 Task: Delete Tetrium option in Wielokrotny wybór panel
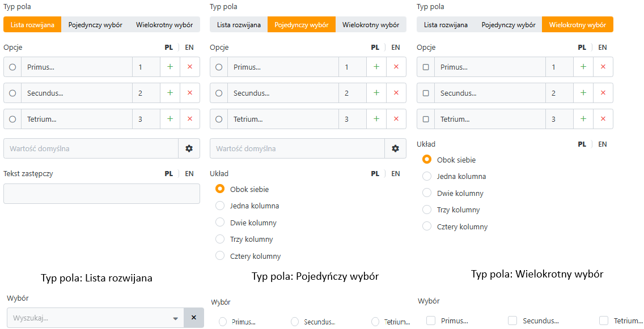point(603,119)
